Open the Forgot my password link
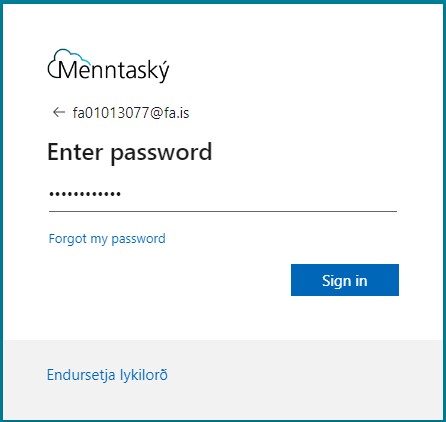This screenshot has height=422, width=446. point(107,239)
